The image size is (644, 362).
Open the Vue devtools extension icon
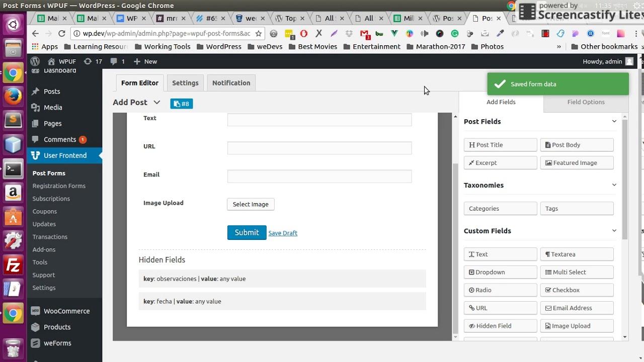(394, 34)
